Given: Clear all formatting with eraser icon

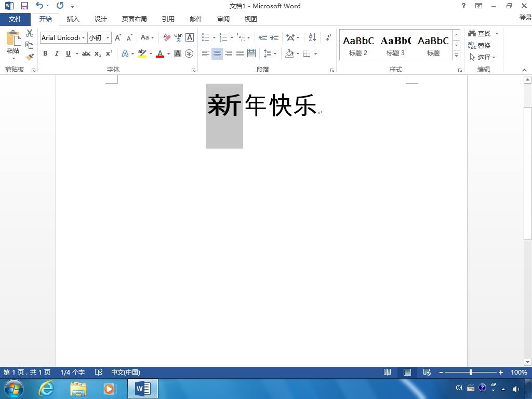Looking at the screenshot, I should [x=167, y=37].
